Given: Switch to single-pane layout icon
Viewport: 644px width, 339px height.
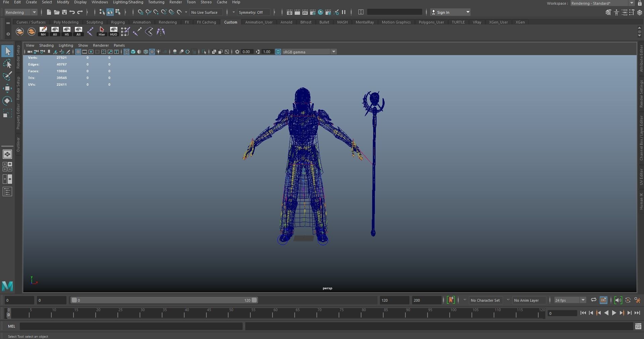Looking at the screenshot, I should click(7, 154).
